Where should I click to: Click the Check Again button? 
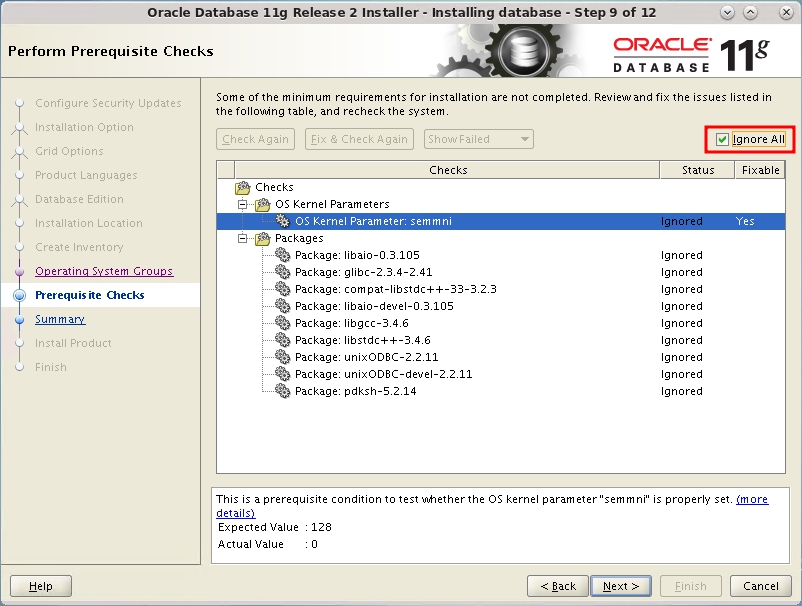255,139
